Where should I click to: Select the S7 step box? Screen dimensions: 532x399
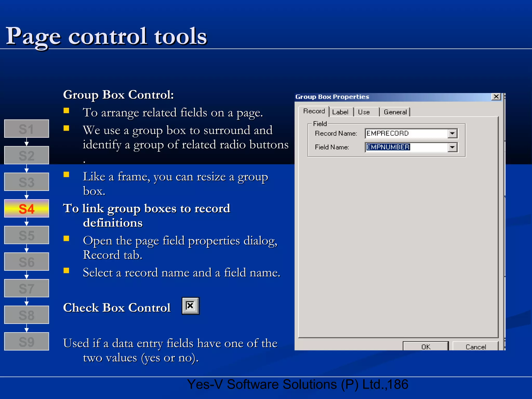click(x=26, y=288)
